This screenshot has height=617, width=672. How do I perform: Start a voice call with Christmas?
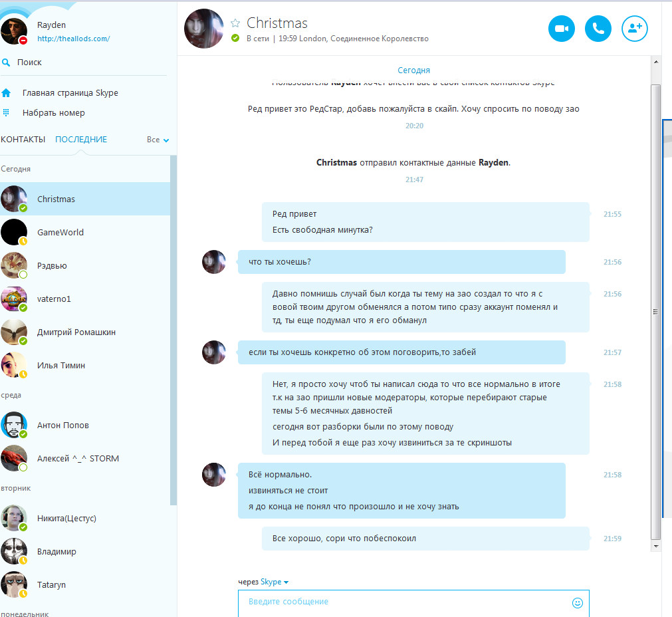point(598,29)
